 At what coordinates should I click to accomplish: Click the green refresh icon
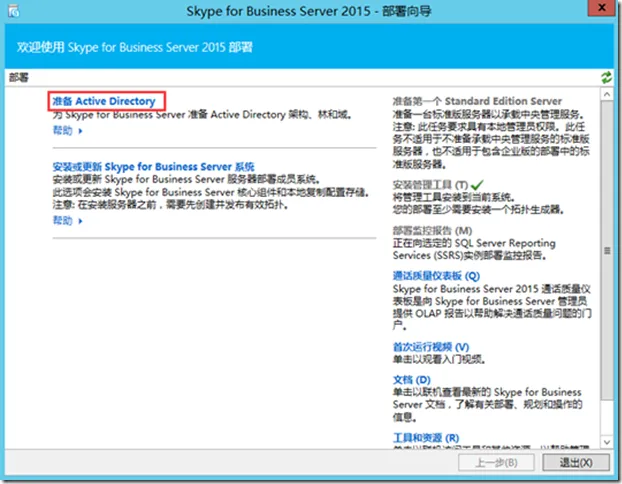click(606, 77)
